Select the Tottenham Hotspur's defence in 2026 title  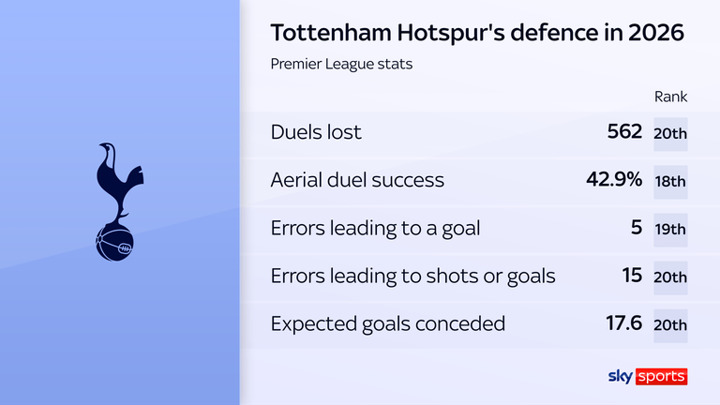tap(477, 33)
